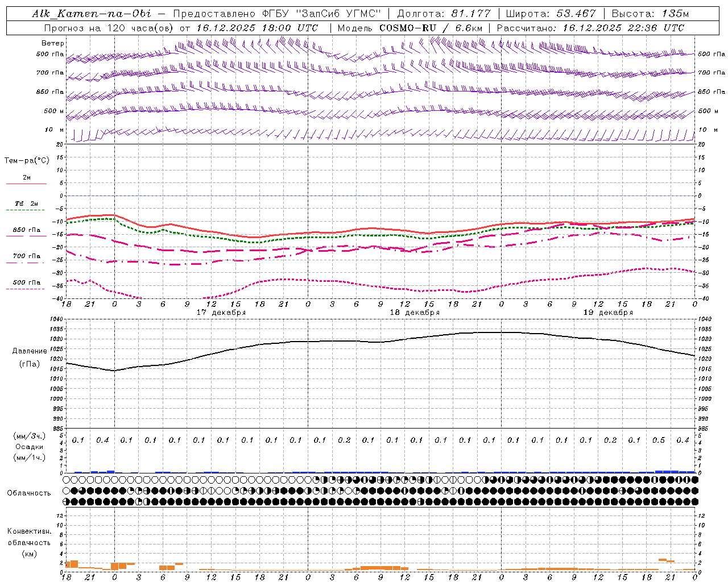The image size is (728, 582).
Task: Click the '(мм/1ч.)' precipitation unit label
Action: (30, 458)
